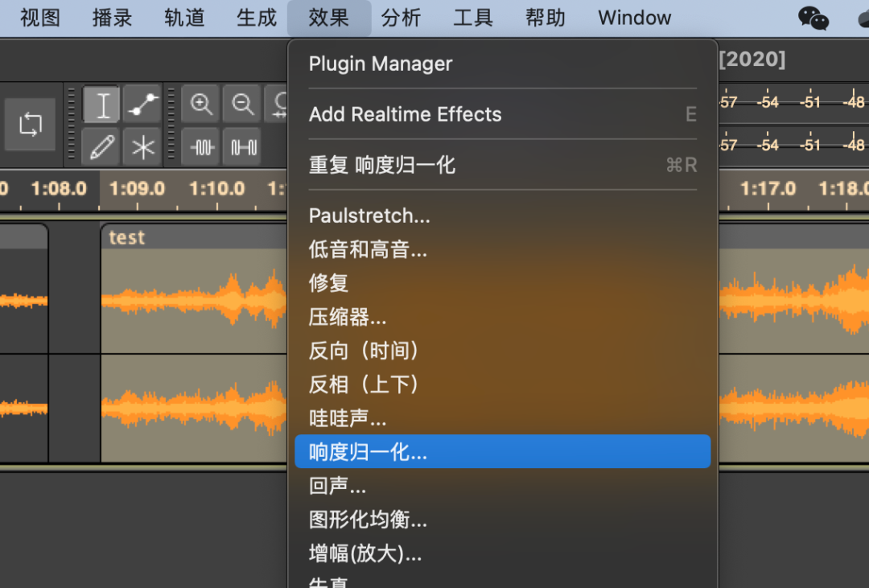Select the Draw tool (pencil)
869x588 pixels.
101,146
